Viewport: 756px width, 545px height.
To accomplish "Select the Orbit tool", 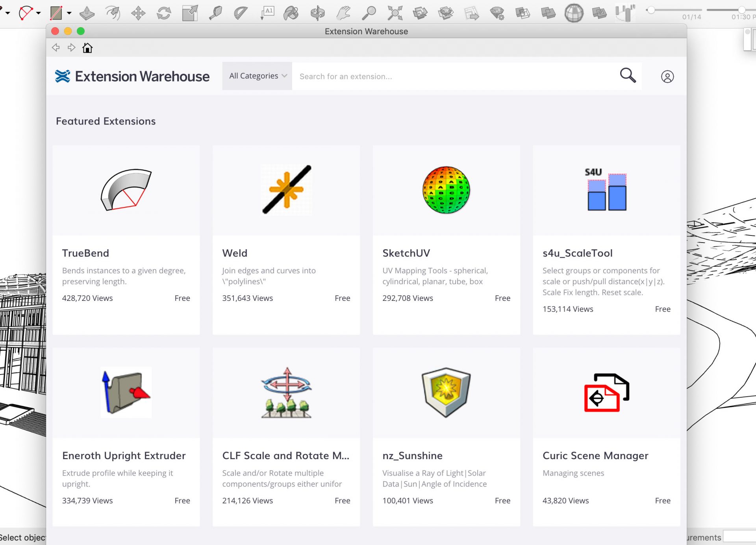I will coord(317,13).
